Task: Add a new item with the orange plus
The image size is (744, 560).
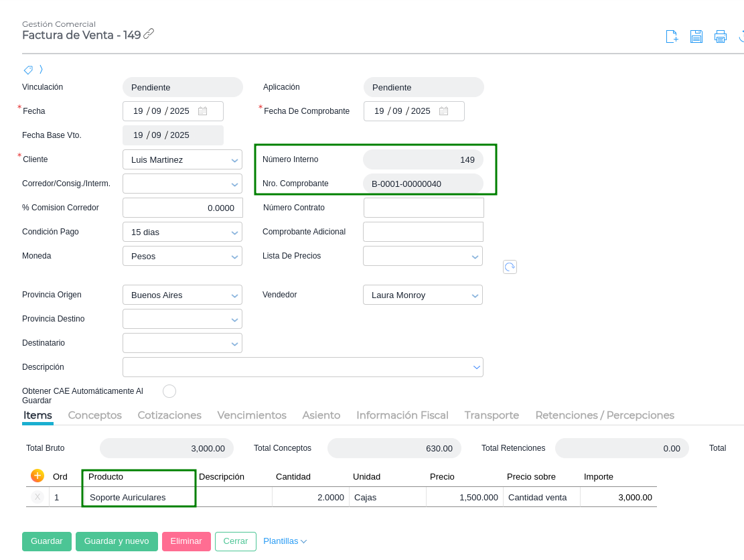Action: pyautogui.click(x=38, y=476)
